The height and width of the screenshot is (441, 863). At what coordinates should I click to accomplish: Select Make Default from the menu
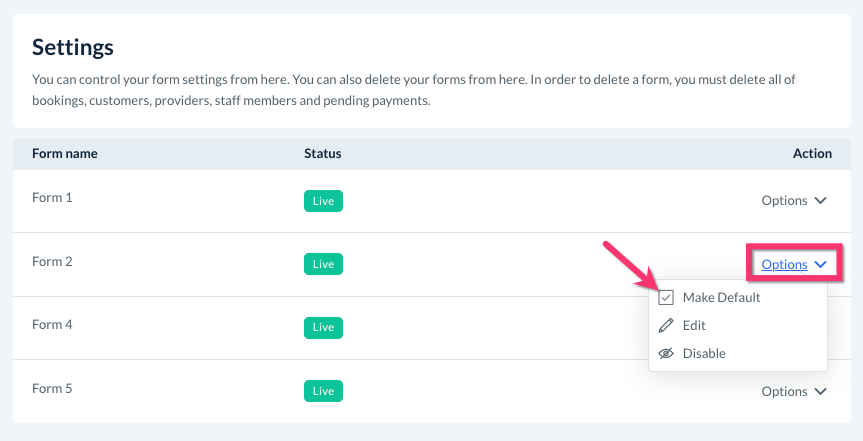[721, 298]
